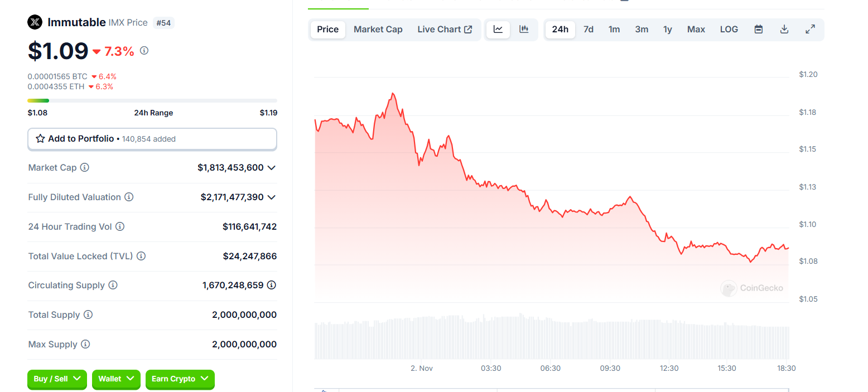Expand the Market Cap value chevron

(272, 167)
